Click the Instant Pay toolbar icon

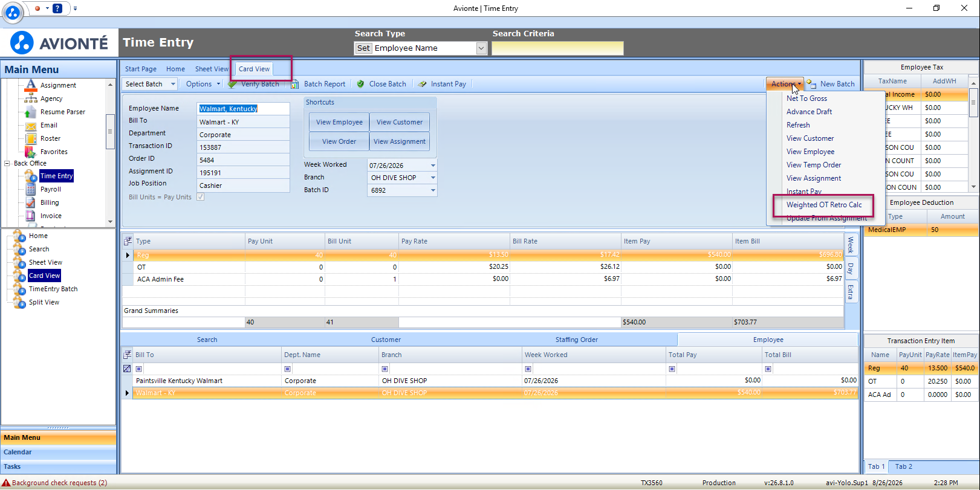(x=423, y=84)
